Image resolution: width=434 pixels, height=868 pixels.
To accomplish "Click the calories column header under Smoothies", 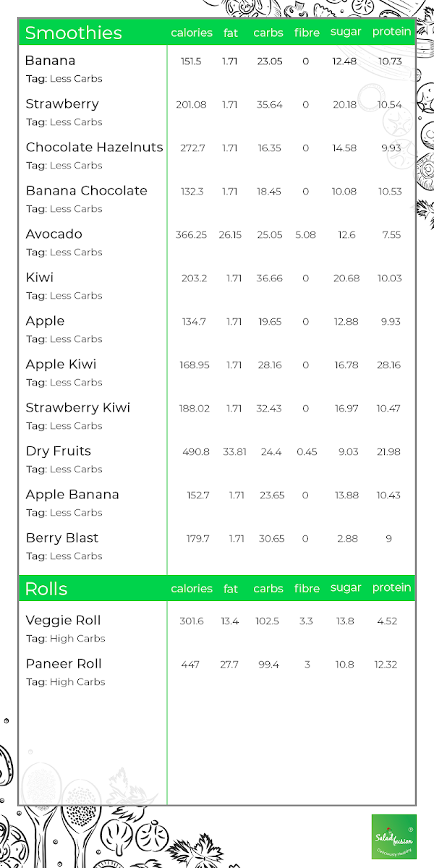I will tap(192, 33).
